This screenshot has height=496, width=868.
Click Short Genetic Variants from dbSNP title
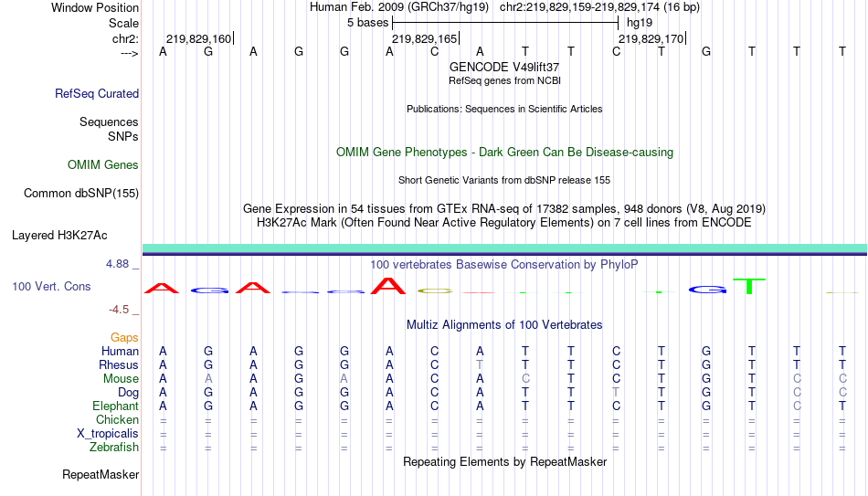point(504,181)
